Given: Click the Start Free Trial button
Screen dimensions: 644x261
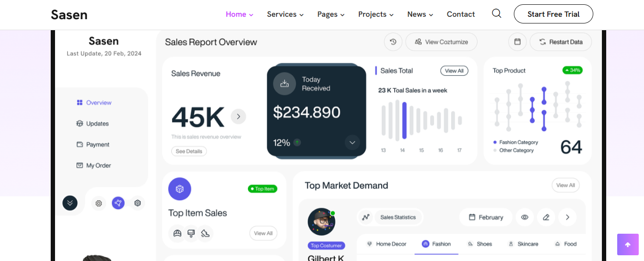Looking at the screenshot, I should pyautogui.click(x=554, y=14).
